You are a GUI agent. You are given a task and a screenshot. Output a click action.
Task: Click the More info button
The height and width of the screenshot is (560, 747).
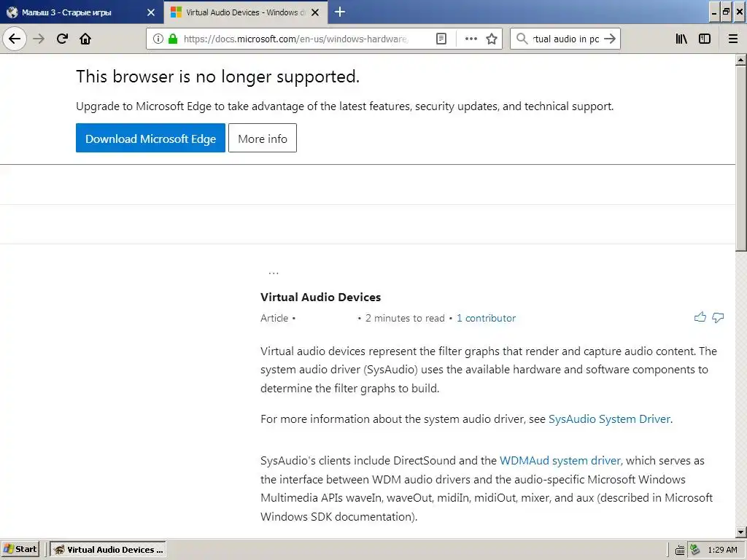coord(263,138)
